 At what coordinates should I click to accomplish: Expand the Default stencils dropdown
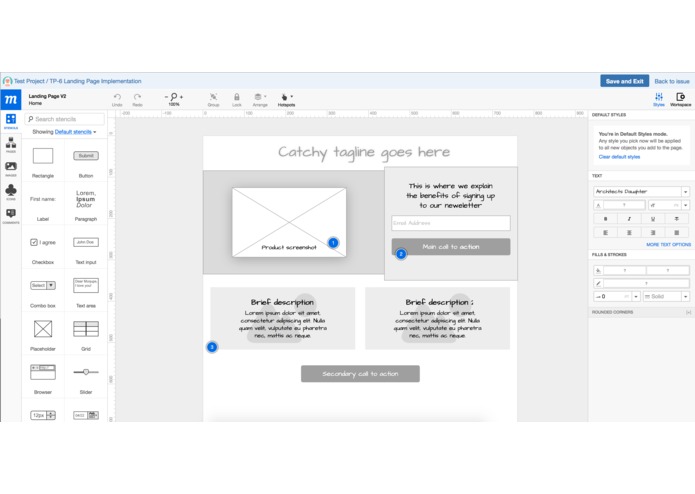pyautogui.click(x=75, y=132)
